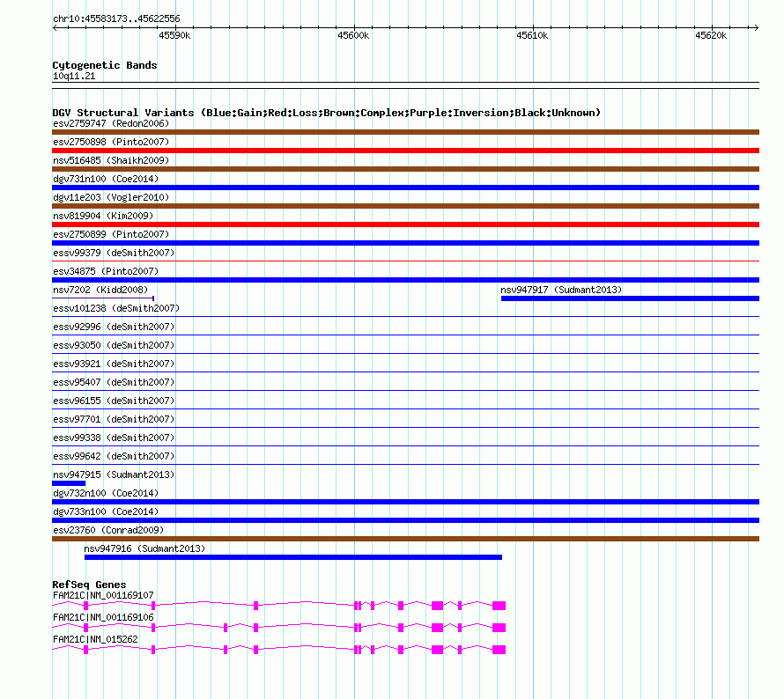Click the last exon block of FAM21C|NM_001169107
This screenshot has width=784, height=699.
499,606
